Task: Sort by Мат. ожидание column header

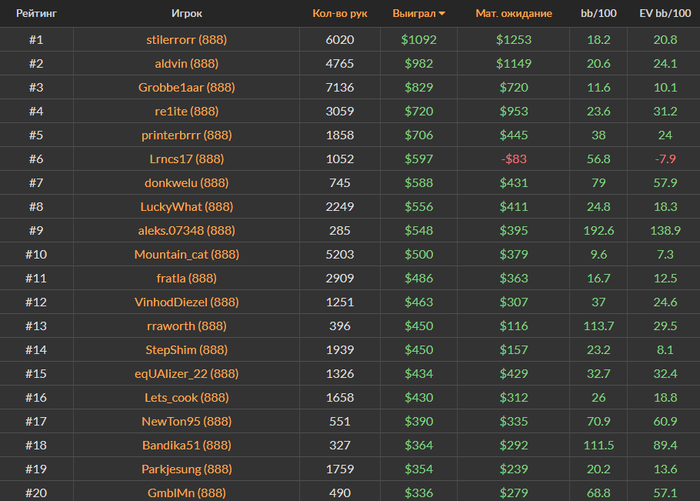Action: (x=513, y=13)
